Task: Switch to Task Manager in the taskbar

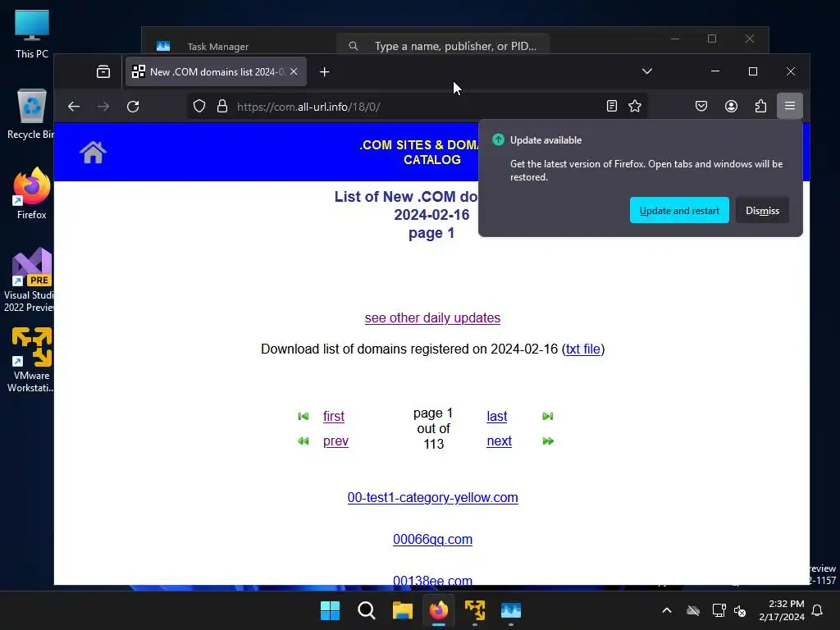Action: point(511,610)
